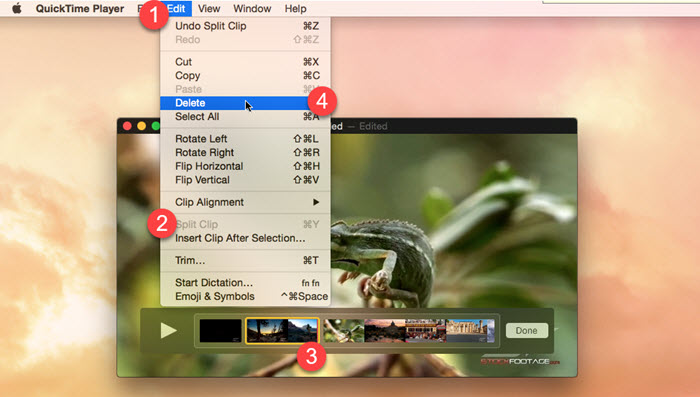Screen dimensions: 700x397
Task: Select the chameleon leaf clip thumbnail
Action: pyautogui.click(x=344, y=331)
